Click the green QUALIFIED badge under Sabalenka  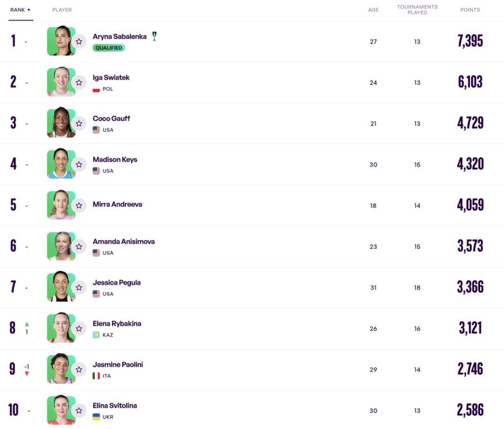[108, 48]
